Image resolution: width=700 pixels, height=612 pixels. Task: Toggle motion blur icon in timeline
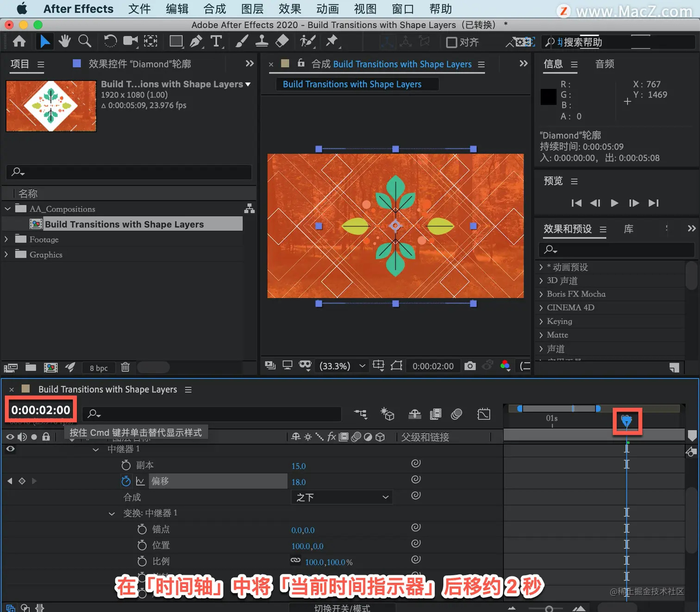pos(456,414)
